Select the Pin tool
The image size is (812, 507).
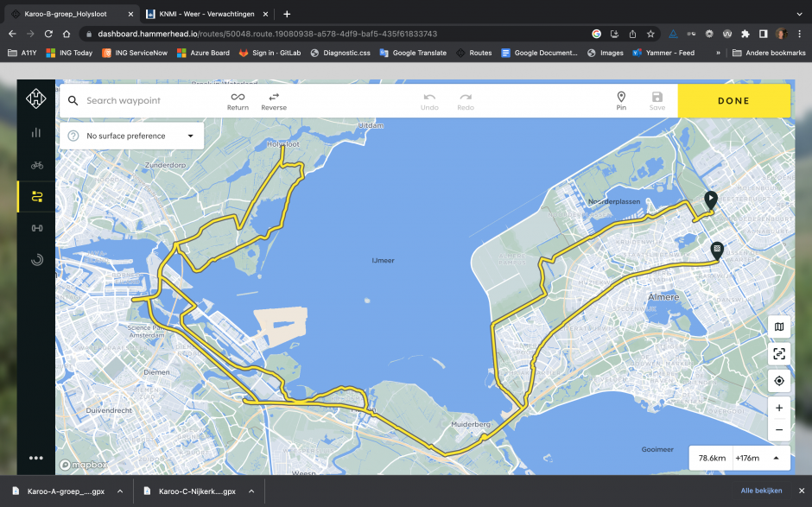[621, 101]
